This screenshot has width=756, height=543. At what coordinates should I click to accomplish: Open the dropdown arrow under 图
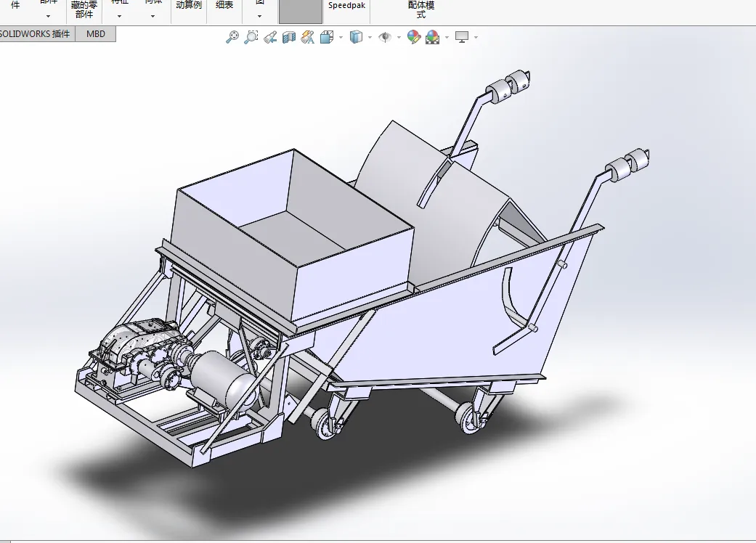click(x=259, y=17)
